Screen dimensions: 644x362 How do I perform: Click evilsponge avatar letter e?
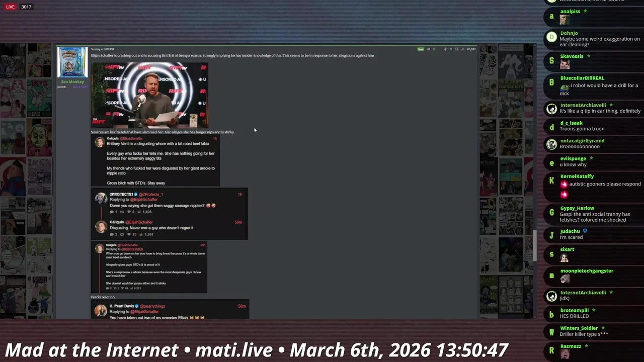tap(551, 162)
